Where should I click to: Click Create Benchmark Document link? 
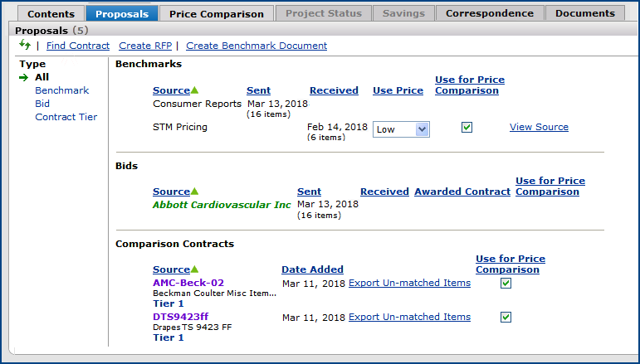(256, 46)
